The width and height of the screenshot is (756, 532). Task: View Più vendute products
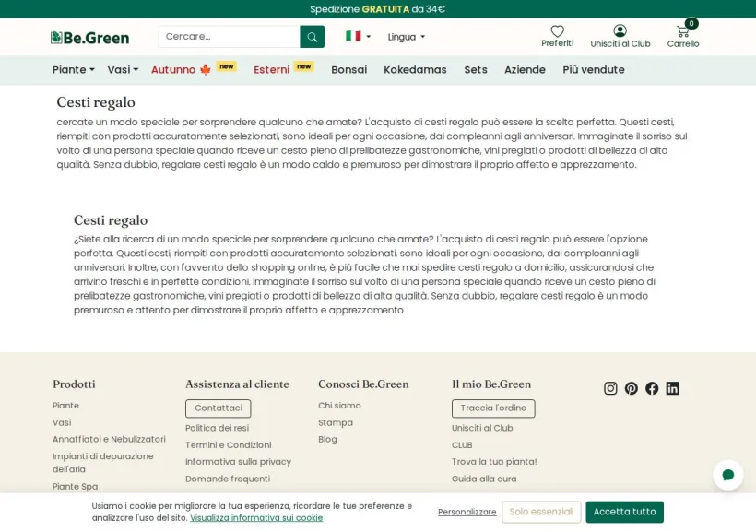(594, 69)
